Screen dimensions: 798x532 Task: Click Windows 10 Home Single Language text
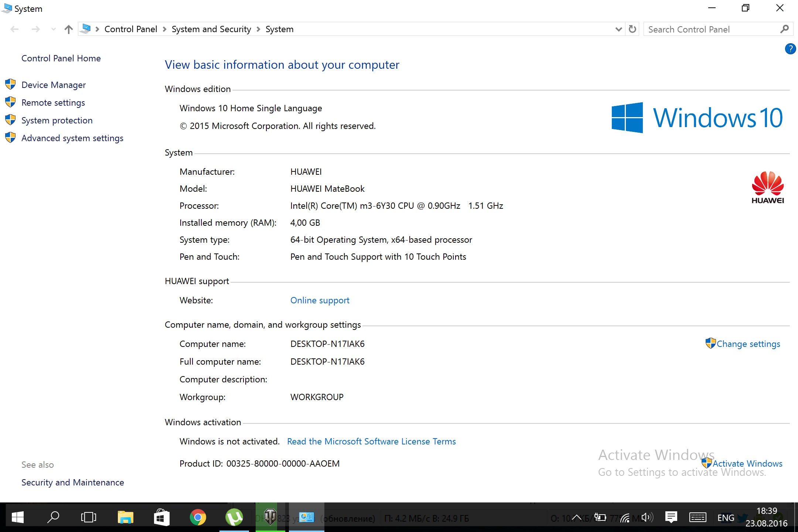[251, 108]
